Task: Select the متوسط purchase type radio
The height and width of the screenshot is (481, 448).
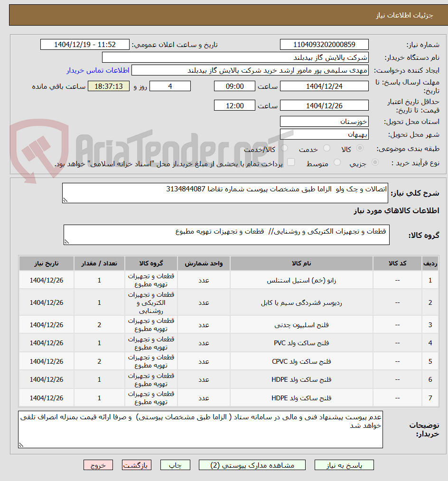Action: 337,162
